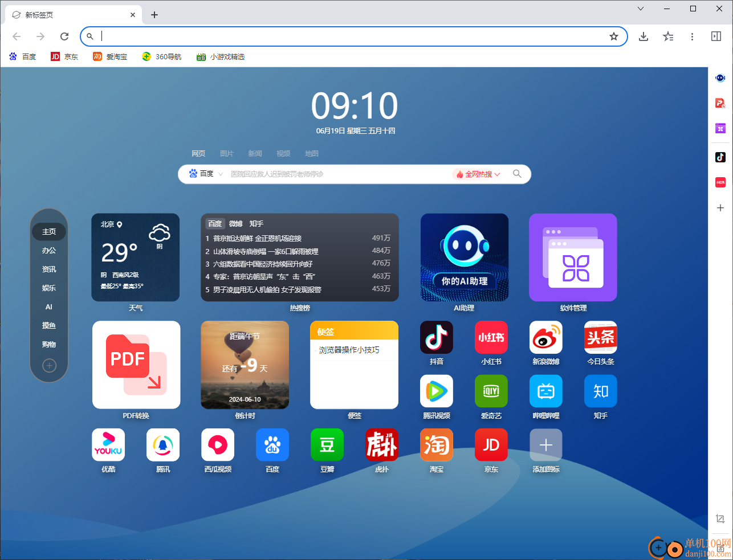This screenshot has width=733, height=560.
Task: Open the tab search chevron in title bar
Action: click(x=641, y=9)
